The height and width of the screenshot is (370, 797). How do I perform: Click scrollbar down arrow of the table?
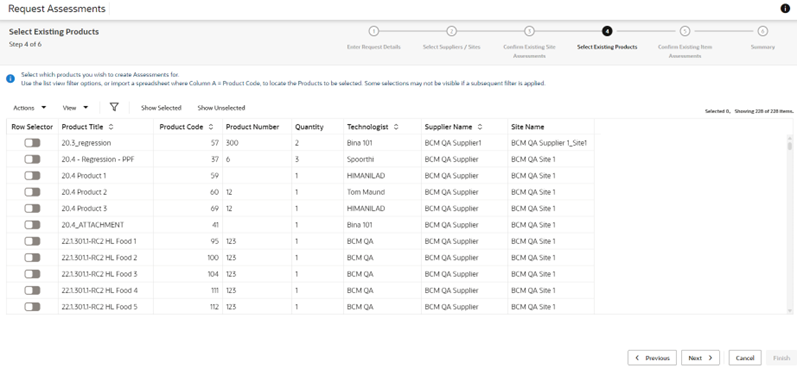pyautogui.click(x=789, y=310)
